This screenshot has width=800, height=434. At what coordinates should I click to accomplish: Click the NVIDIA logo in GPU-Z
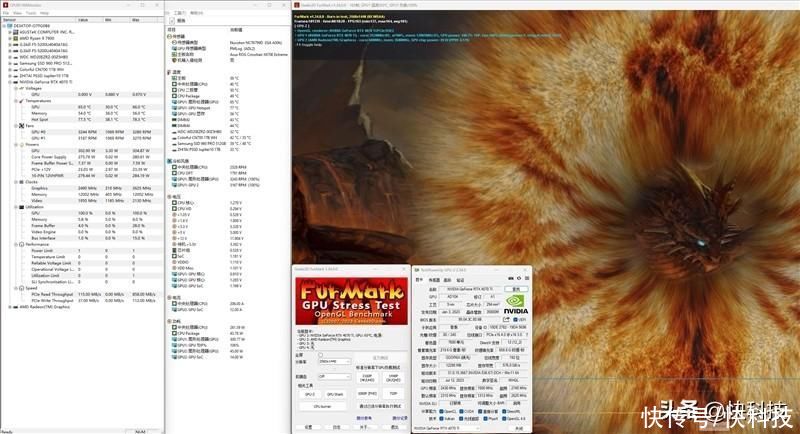tap(516, 304)
